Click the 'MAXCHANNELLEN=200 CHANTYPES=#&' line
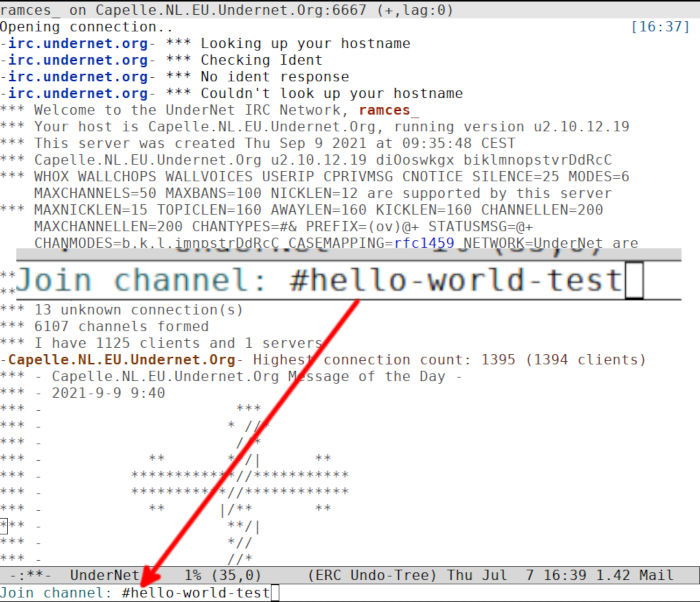This screenshot has width=700, height=602. [283, 226]
